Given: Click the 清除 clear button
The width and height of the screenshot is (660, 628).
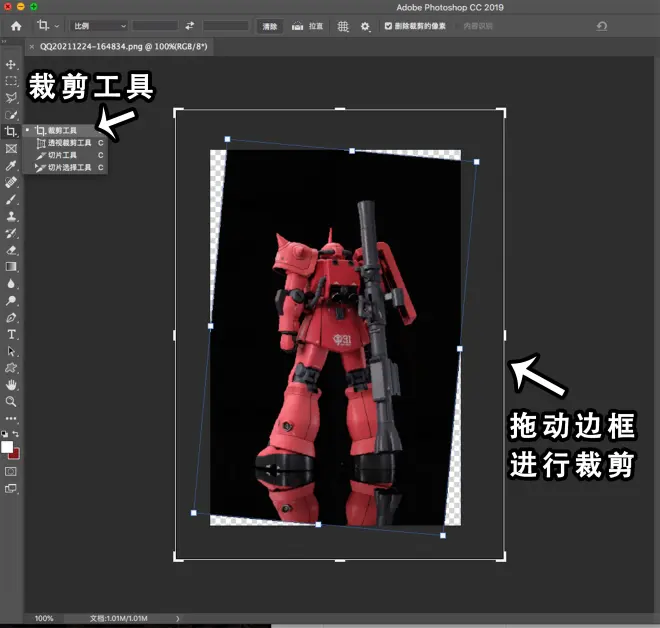Looking at the screenshot, I should tap(270, 27).
